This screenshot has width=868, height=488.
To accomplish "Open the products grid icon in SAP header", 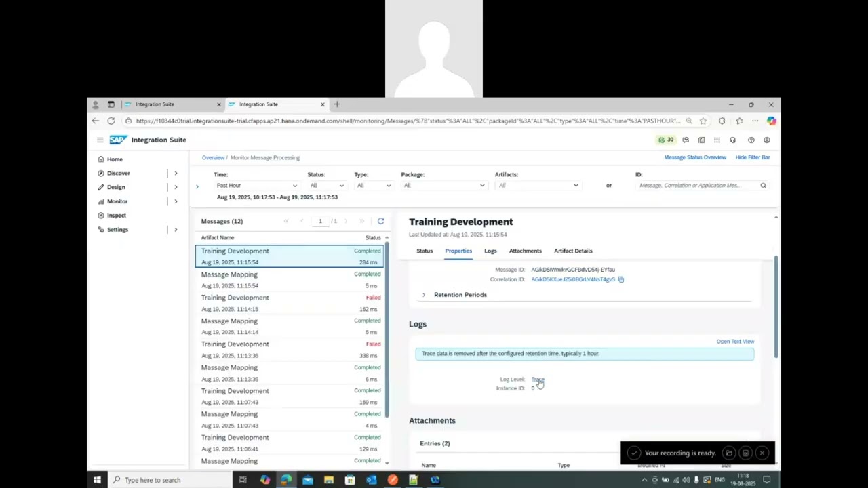I will (x=717, y=140).
